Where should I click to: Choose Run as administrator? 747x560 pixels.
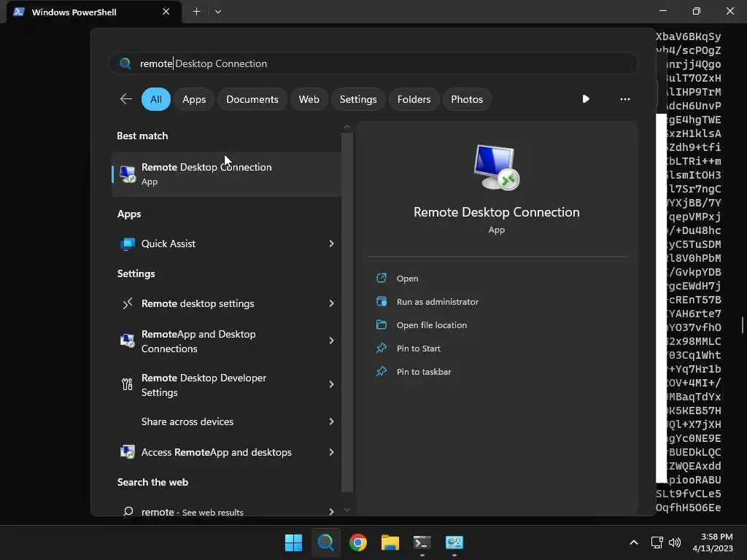[x=438, y=302]
